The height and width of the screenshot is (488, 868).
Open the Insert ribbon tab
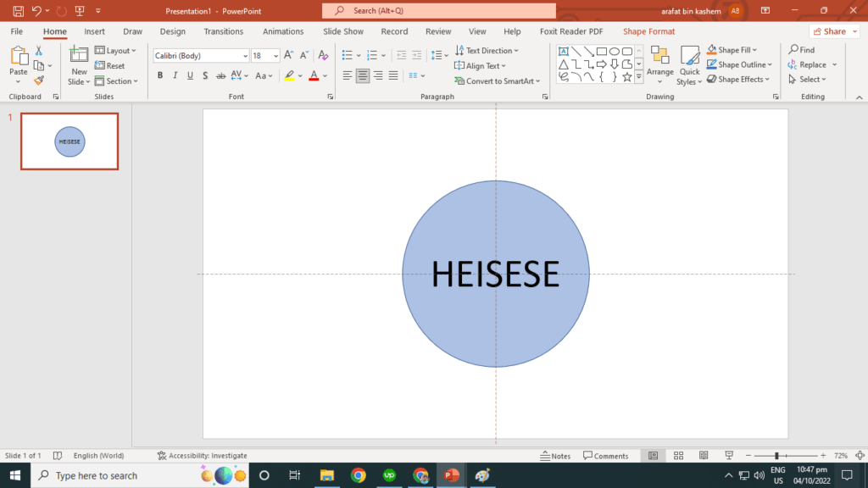coord(94,30)
